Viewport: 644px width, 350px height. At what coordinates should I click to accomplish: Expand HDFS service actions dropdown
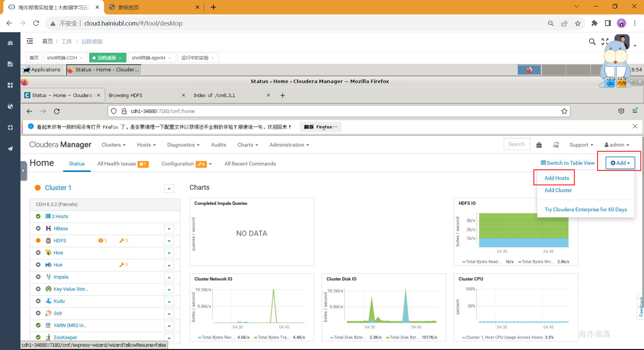169,241
